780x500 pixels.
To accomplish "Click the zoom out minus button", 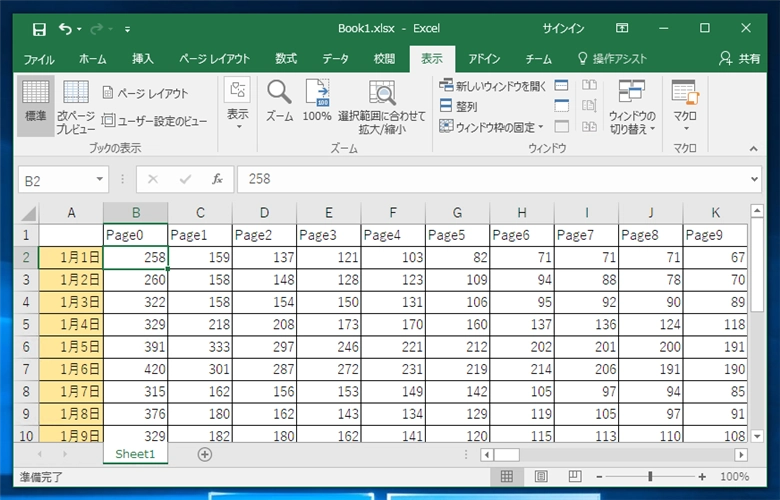I will [599, 477].
